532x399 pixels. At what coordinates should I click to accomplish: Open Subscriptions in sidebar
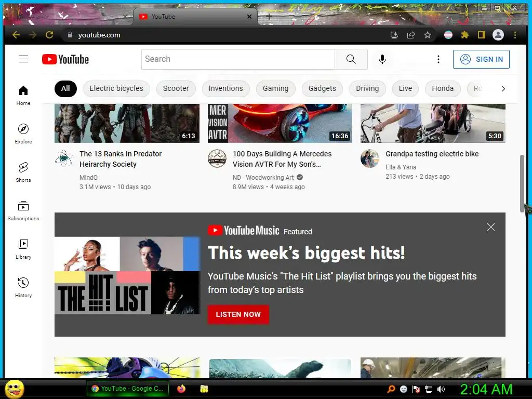click(23, 211)
